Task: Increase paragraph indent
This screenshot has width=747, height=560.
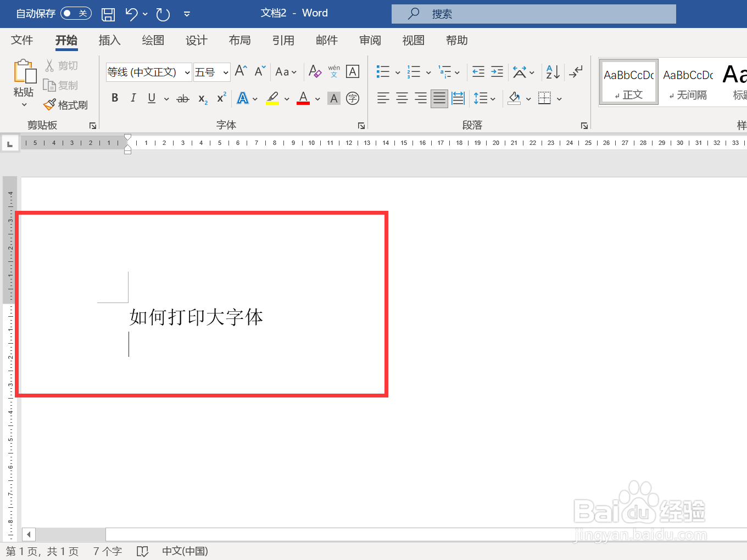Action: point(497,71)
